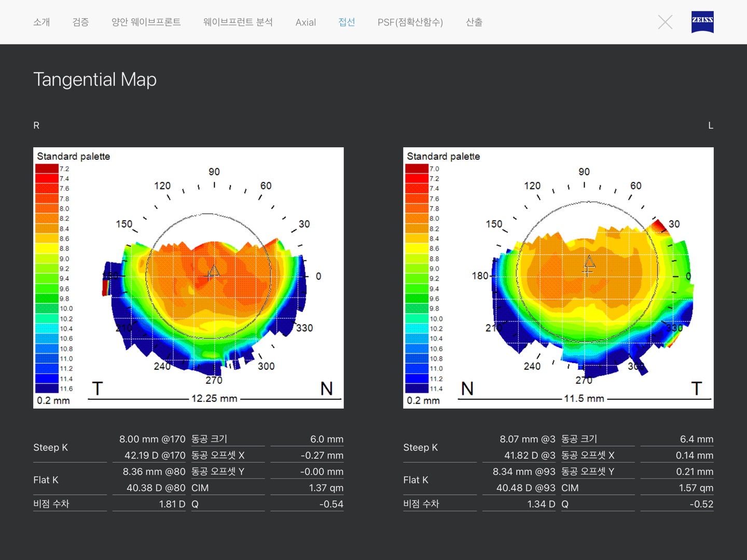Switch to the Axial map tab
This screenshot has height=560, width=747.
pos(306,22)
